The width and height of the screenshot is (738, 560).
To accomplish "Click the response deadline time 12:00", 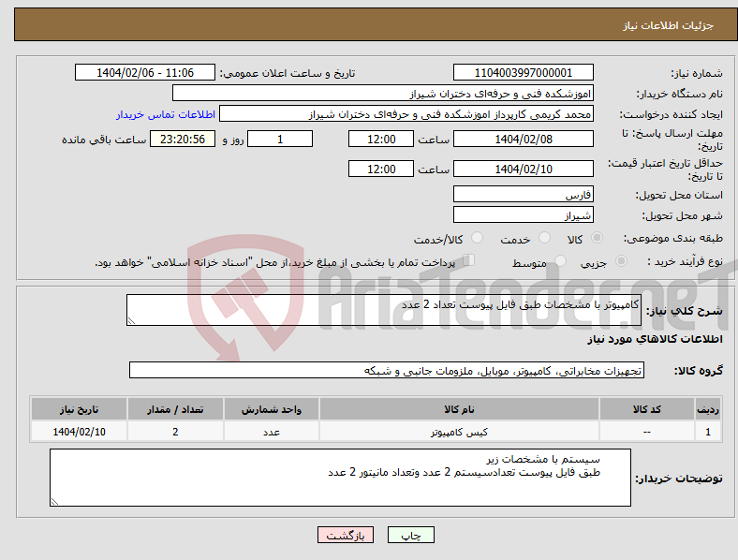I will 381,139.
